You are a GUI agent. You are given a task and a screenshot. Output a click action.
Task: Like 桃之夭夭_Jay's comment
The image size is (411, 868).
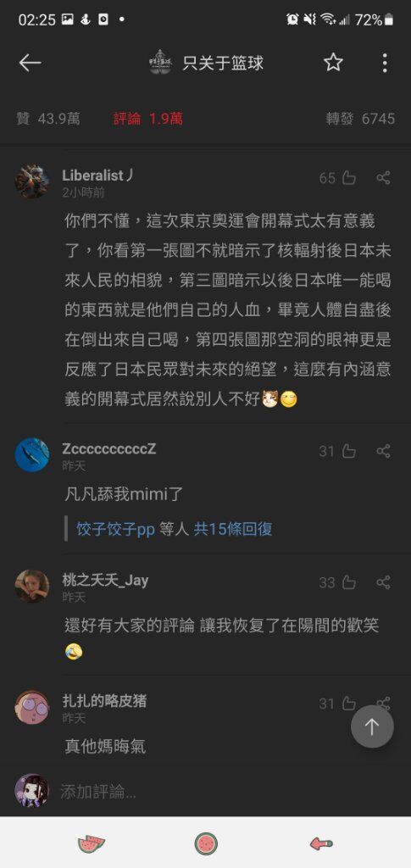[348, 582]
